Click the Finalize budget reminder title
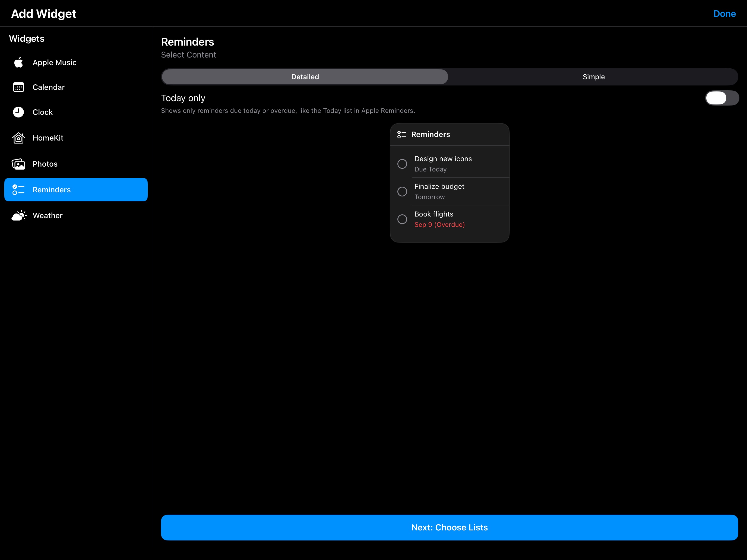The image size is (747, 560). 439,186
